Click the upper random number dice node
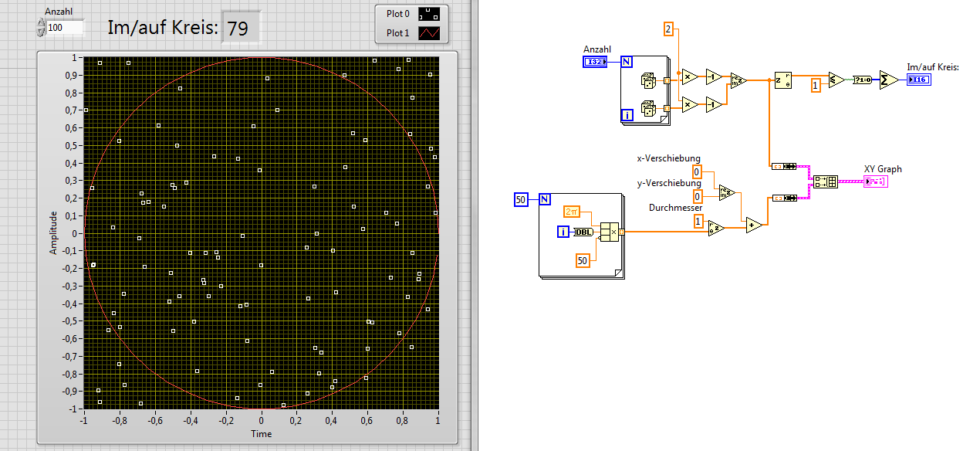 pyautogui.click(x=648, y=80)
